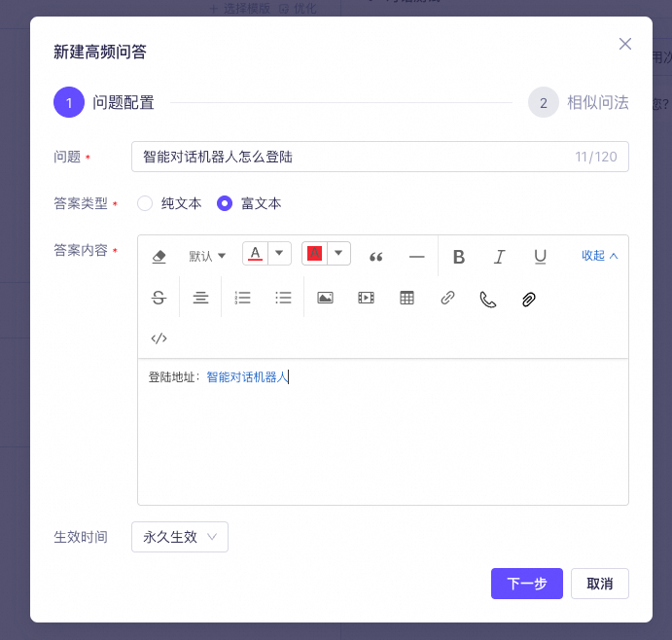
Task: Open the 永久生效 effective time dropdown
Action: [180, 537]
